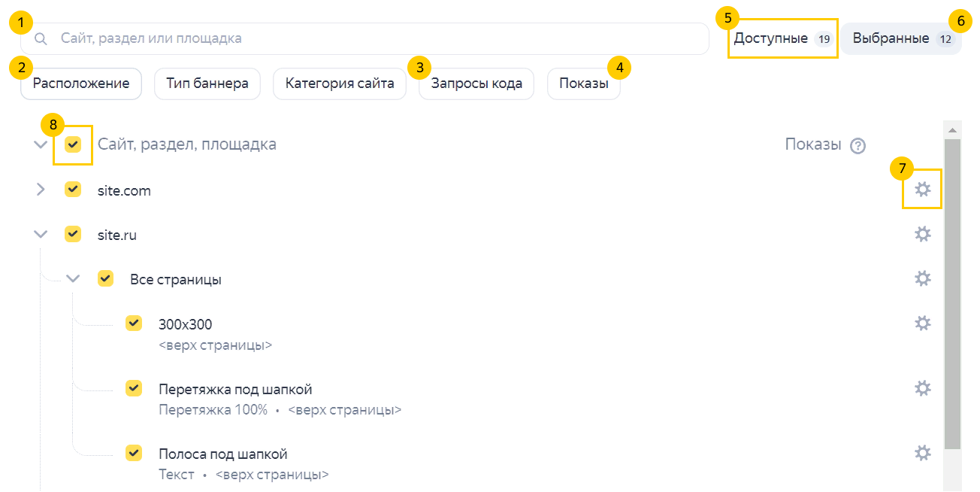The width and height of the screenshot is (980, 492).
Task: Uncheck the 300x300 placement checkbox
Action: [134, 323]
